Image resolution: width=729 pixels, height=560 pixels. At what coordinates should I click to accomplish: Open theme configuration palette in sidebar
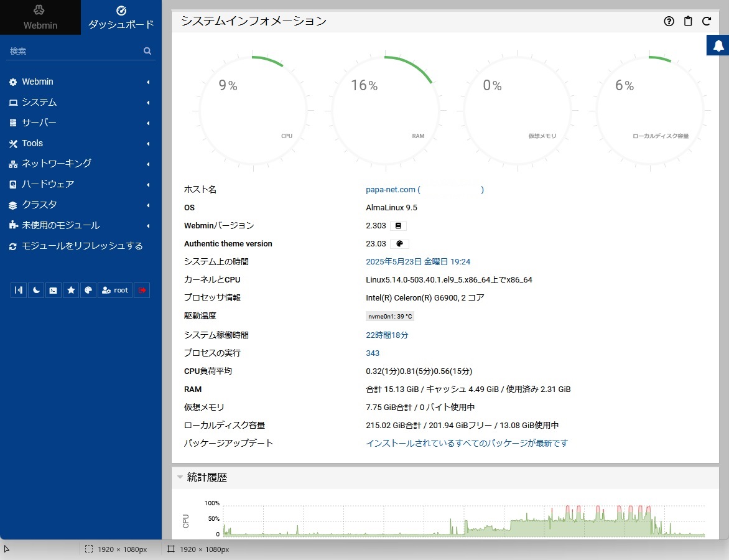click(x=88, y=290)
